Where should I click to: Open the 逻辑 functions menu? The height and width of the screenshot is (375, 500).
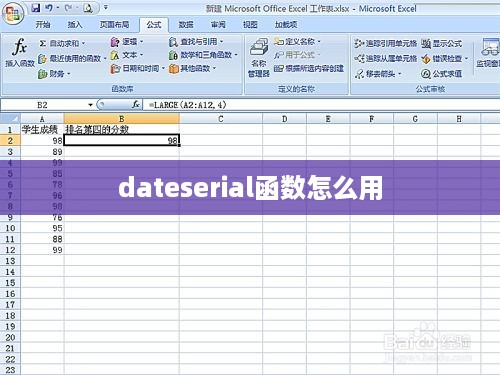click(127, 42)
